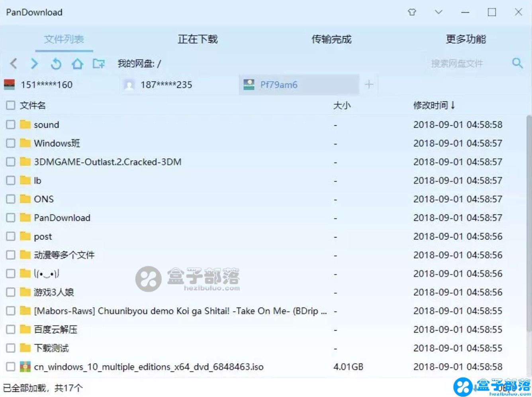Click the avatar of account Pf79am6
532x397 pixels.
[249, 84]
